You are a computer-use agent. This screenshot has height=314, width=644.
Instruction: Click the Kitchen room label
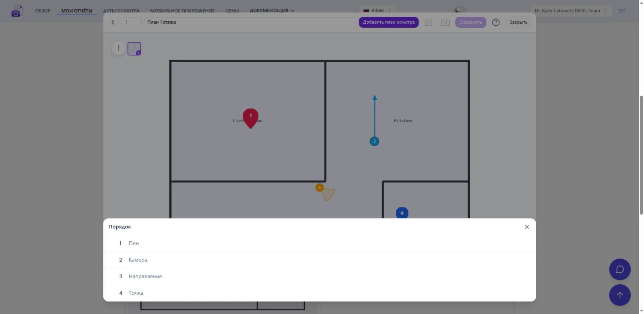[403, 121]
